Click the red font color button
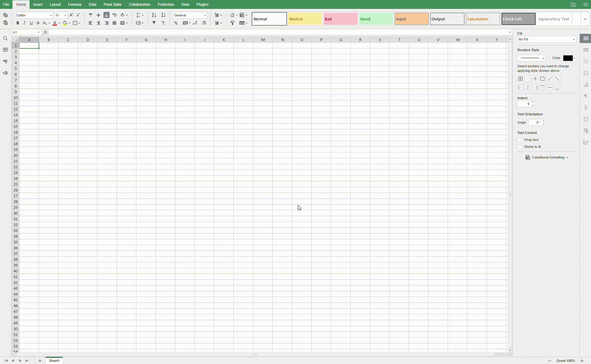This screenshot has height=364, width=591. pyautogui.click(x=55, y=23)
